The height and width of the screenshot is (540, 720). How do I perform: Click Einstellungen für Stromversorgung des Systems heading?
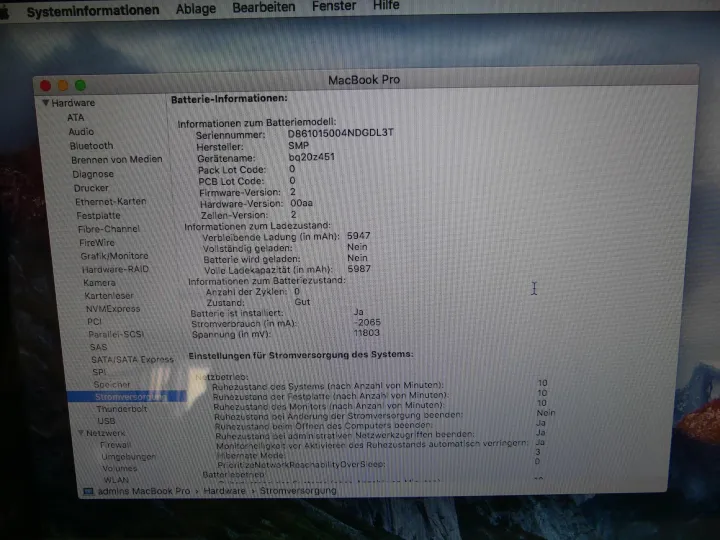click(x=301, y=355)
